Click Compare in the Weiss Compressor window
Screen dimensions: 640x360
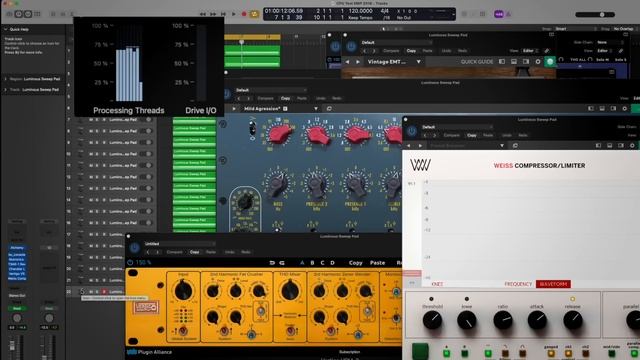451,135
